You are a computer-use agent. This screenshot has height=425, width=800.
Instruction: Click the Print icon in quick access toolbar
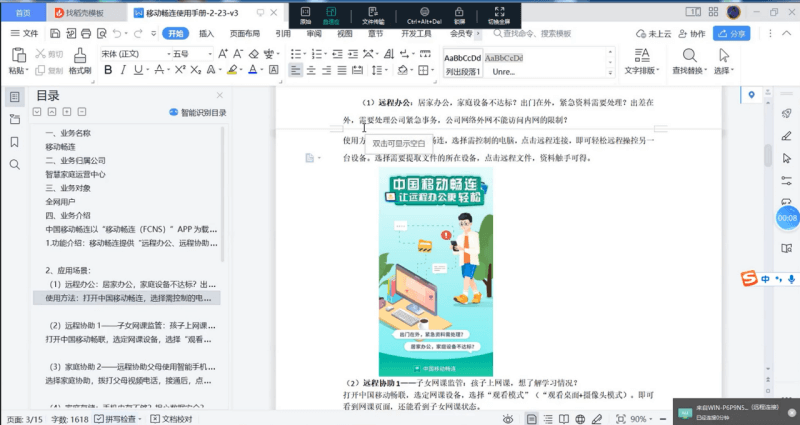coord(86,34)
